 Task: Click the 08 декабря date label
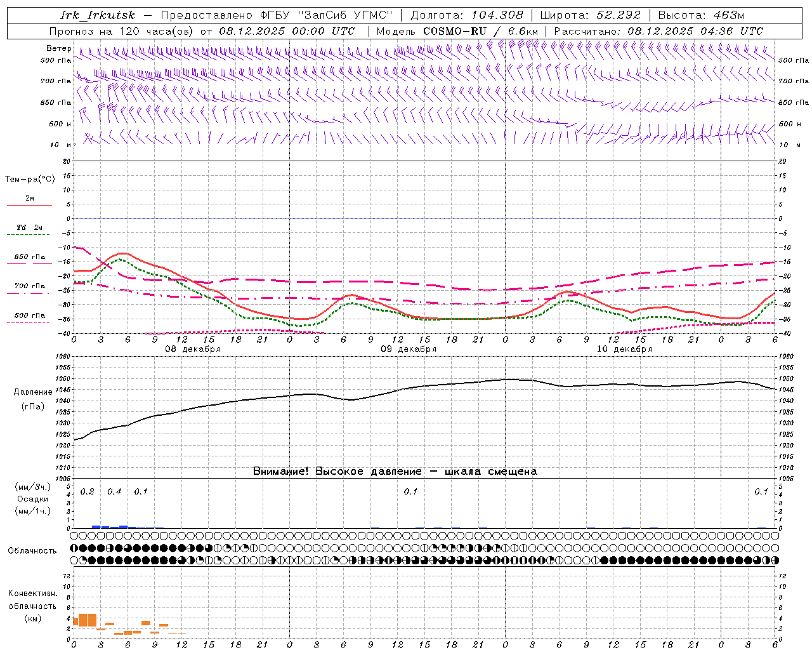click(192, 349)
